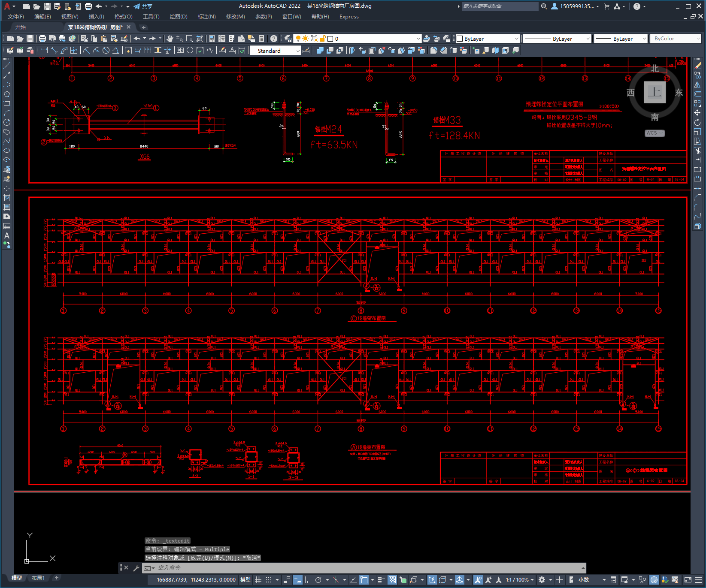Expand the Quick Access toolbar customize arrow

pyautogui.click(x=128, y=6)
